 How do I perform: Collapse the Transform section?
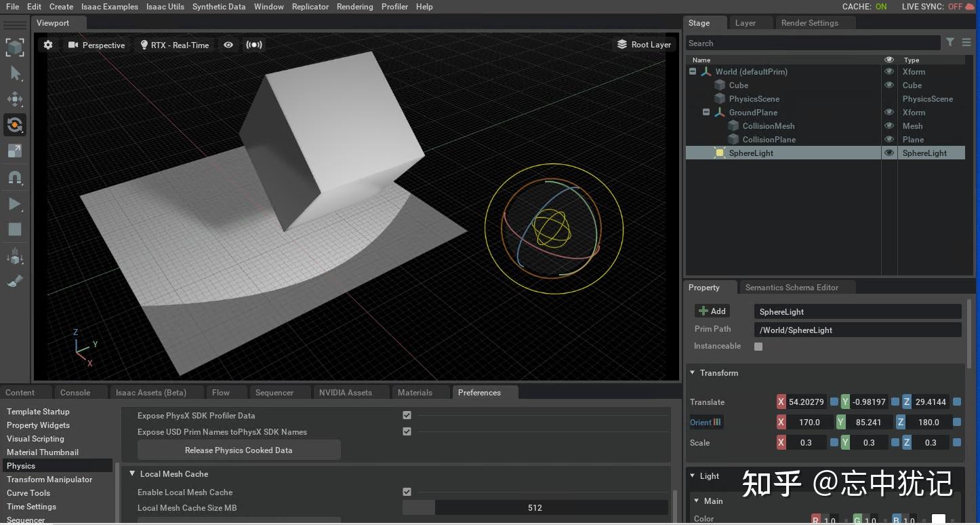(693, 373)
